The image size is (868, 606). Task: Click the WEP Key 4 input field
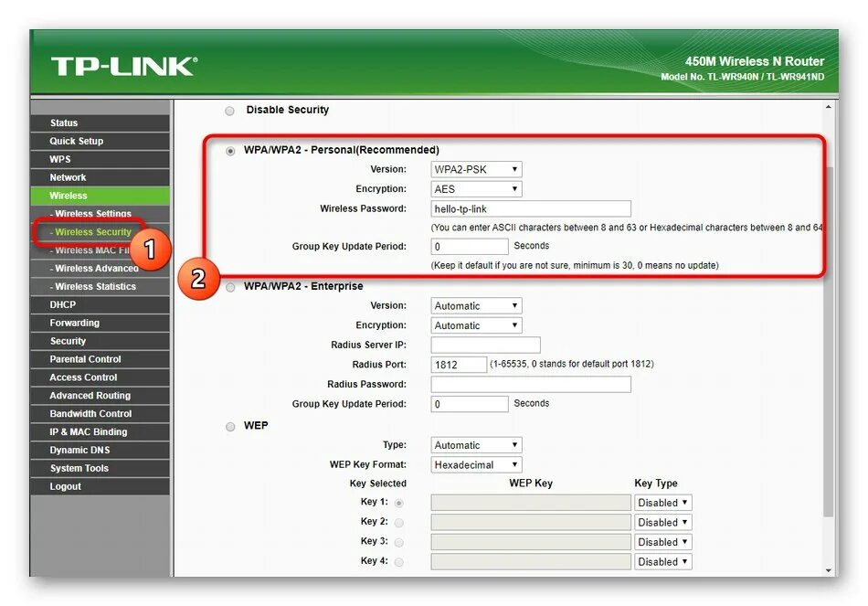click(x=531, y=562)
